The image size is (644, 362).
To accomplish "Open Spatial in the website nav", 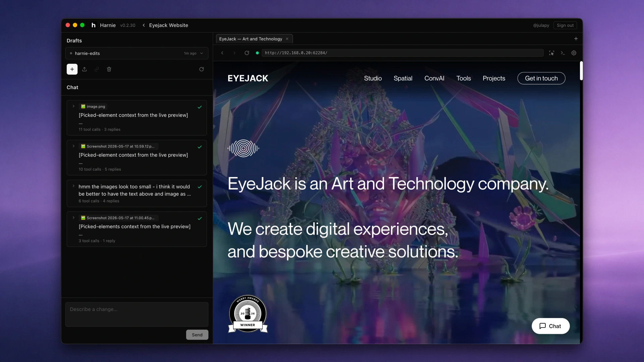I will (403, 78).
